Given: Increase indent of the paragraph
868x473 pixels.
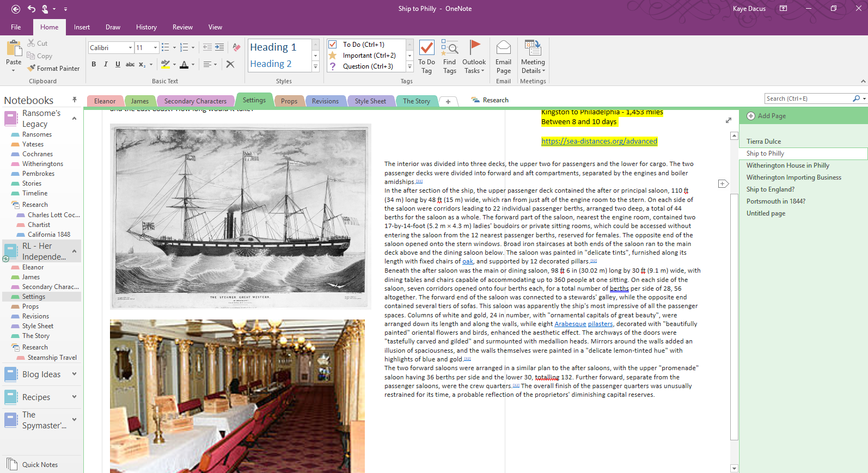Looking at the screenshot, I should [219, 48].
